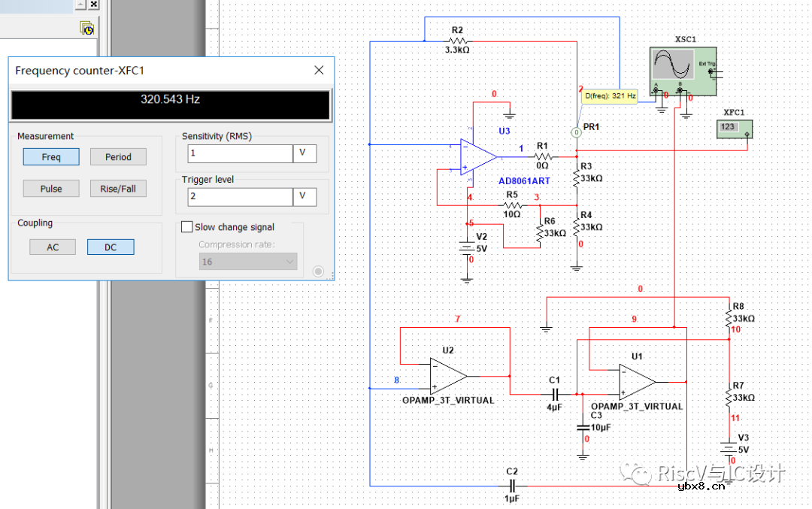
Task: Switch coupling to AC
Action: (x=53, y=247)
